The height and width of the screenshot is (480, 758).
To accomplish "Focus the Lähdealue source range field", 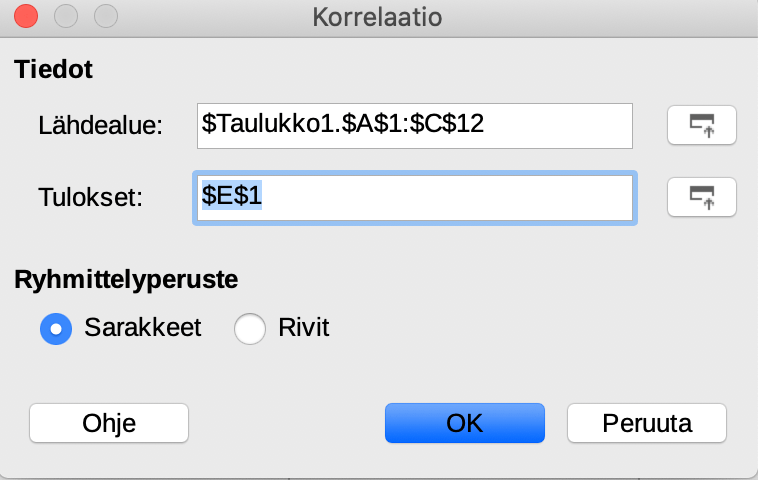I will 414,125.
